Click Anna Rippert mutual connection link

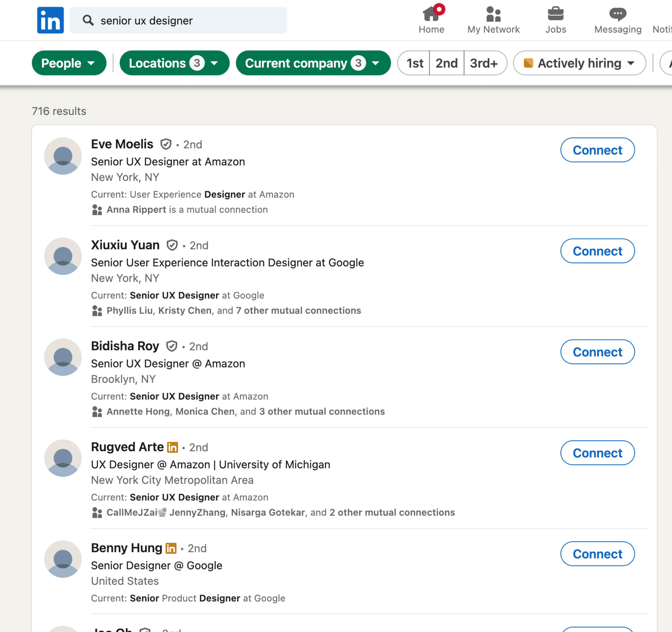[x=137, y=210]
